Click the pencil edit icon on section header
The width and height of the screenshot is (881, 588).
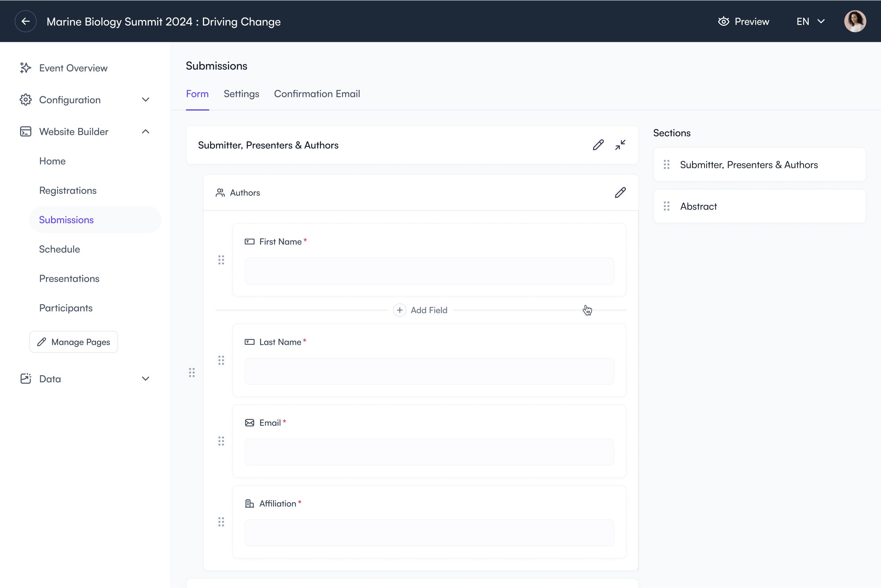[598, 145]
